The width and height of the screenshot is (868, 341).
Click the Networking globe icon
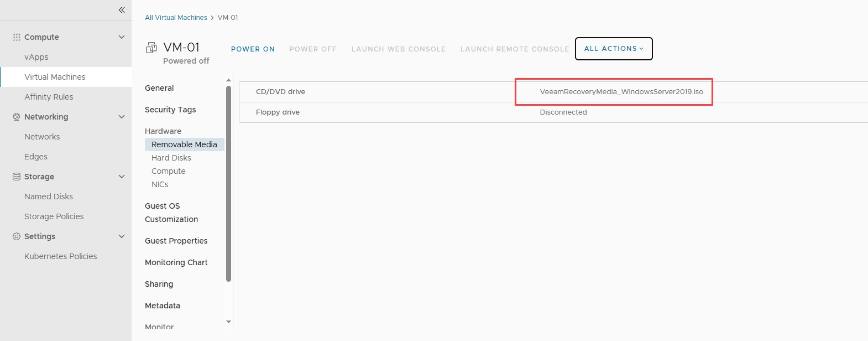click(x=17, y=117)
